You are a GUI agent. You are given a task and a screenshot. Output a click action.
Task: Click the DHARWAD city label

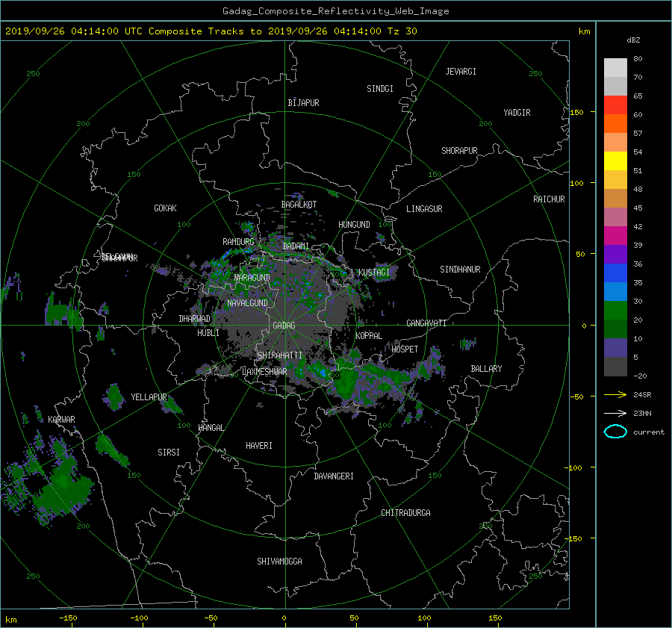pyautogui.click(x=195, y=319)
